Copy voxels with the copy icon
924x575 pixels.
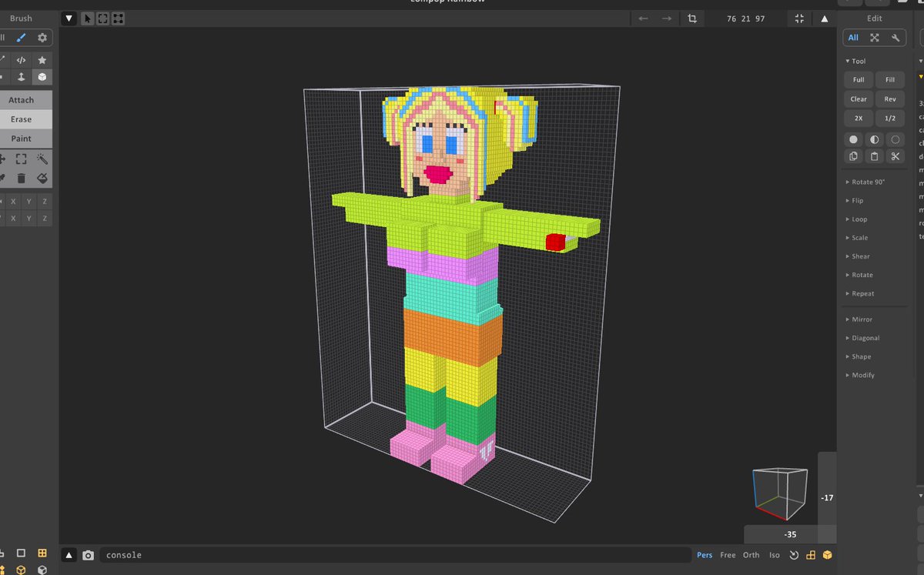coord(853,156)
